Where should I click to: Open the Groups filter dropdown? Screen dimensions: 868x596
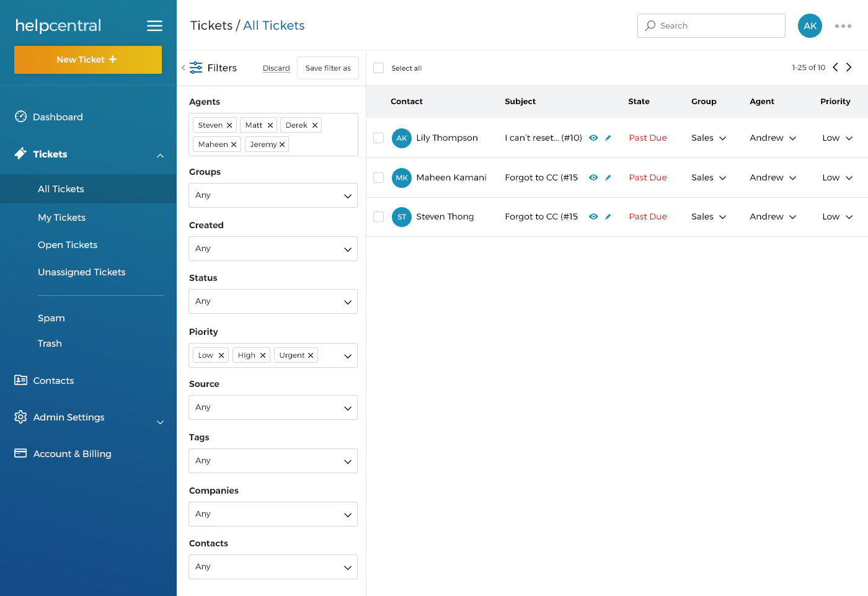coord(273,195)
